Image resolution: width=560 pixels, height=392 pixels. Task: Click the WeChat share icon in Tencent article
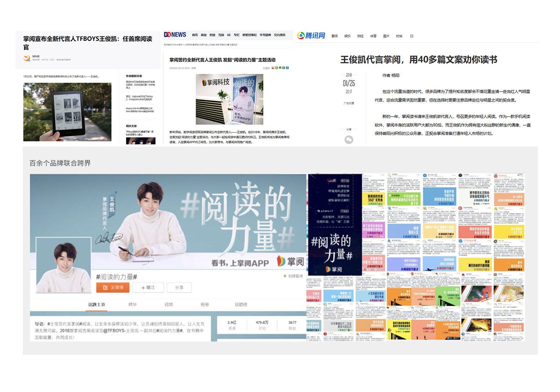pos(349,140)
